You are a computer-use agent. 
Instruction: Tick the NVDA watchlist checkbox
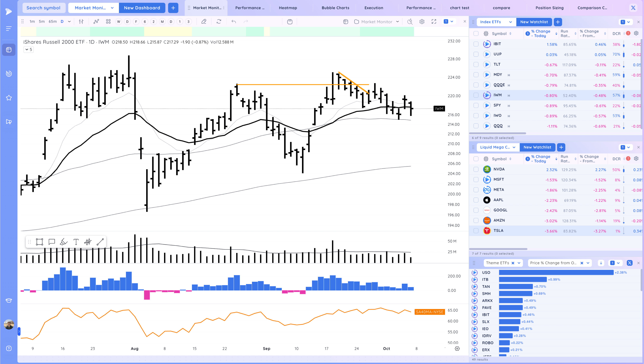tap(476, 169)
